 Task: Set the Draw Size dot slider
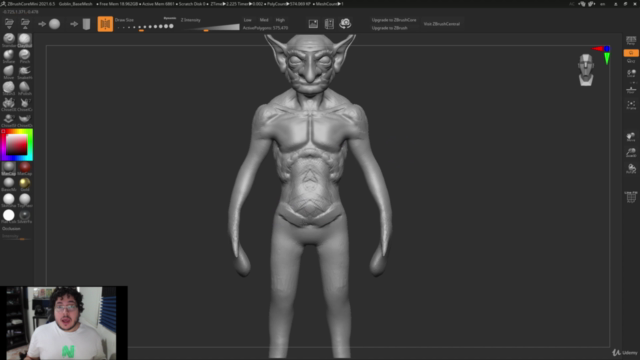click(145, 27)
